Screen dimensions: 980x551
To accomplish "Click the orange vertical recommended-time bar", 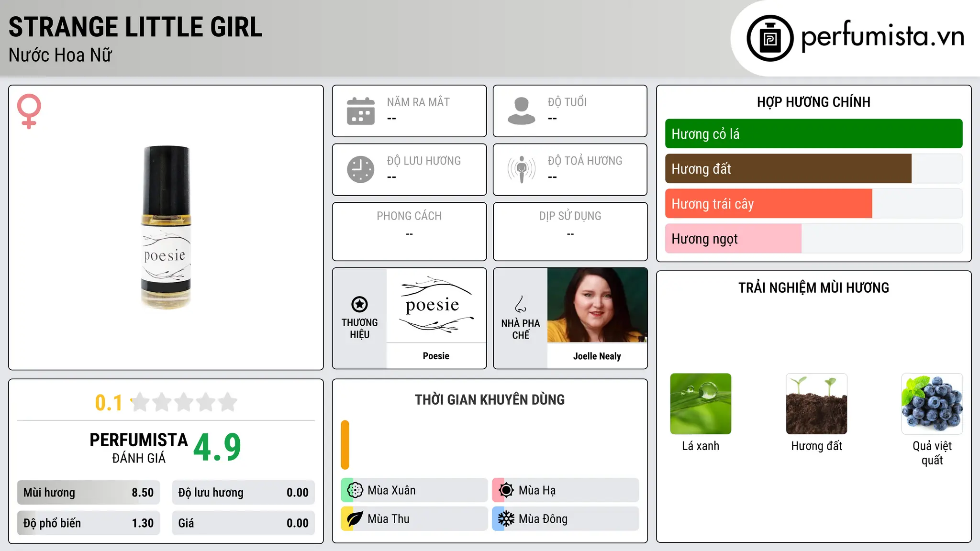I will pyautogui.click(x=345, y=445).
